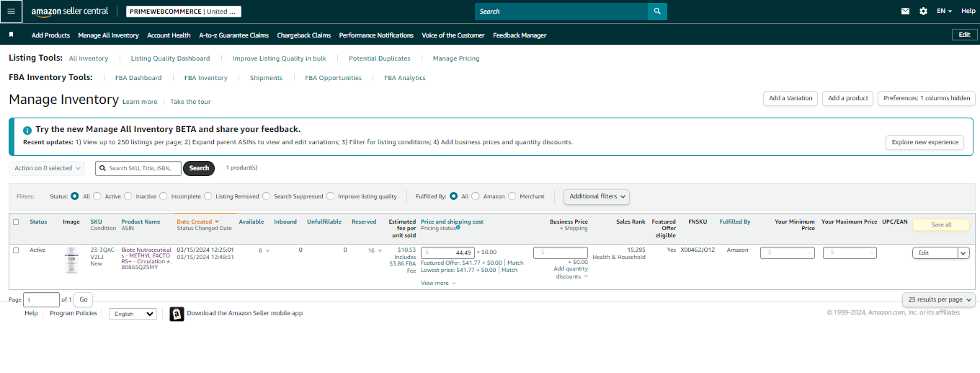Open Voice of the Customer menu item
980x373 pixels.
453,35
